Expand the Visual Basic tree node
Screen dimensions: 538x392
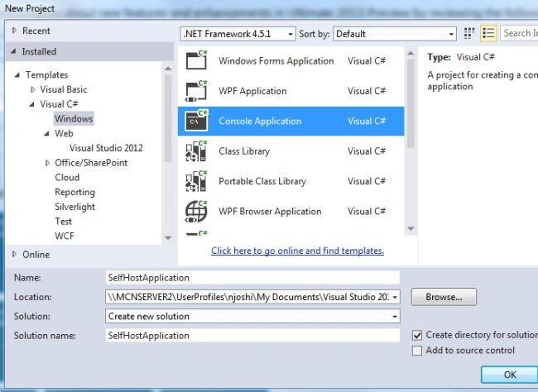32,89
